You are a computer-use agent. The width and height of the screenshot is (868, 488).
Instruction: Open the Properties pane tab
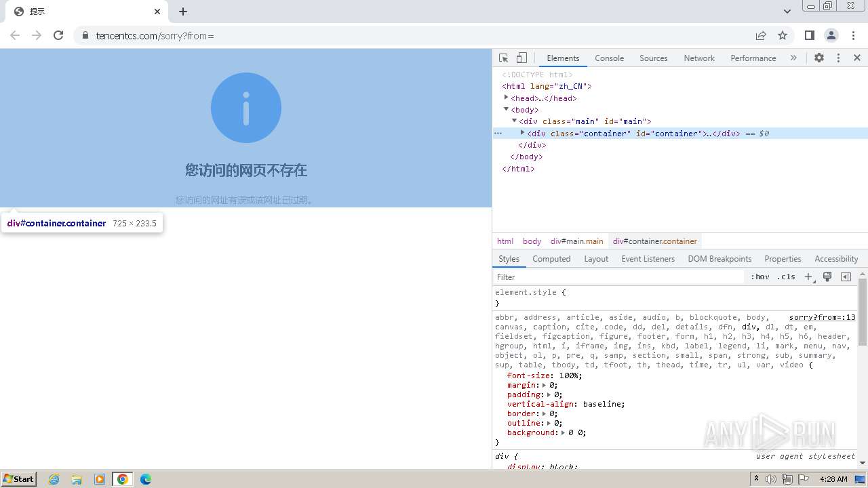[x=783, y=259]
